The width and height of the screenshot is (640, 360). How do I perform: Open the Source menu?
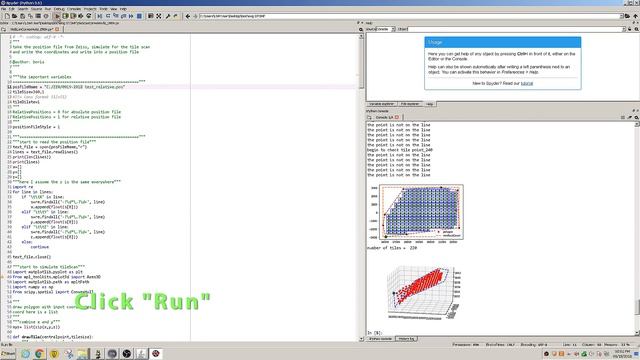tap(36, 9)
